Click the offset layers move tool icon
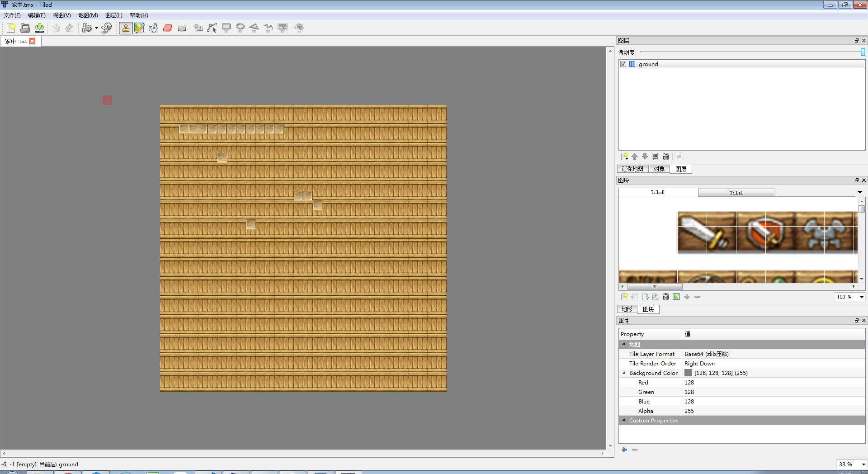The image size is (868, 474). click(299, 28)
